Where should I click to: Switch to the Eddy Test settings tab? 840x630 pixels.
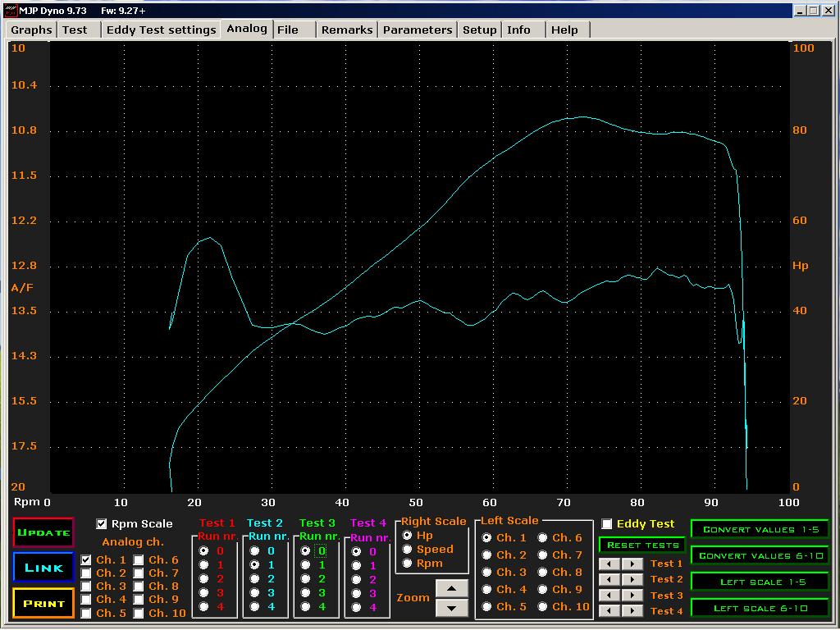click(x=161, y=30)
